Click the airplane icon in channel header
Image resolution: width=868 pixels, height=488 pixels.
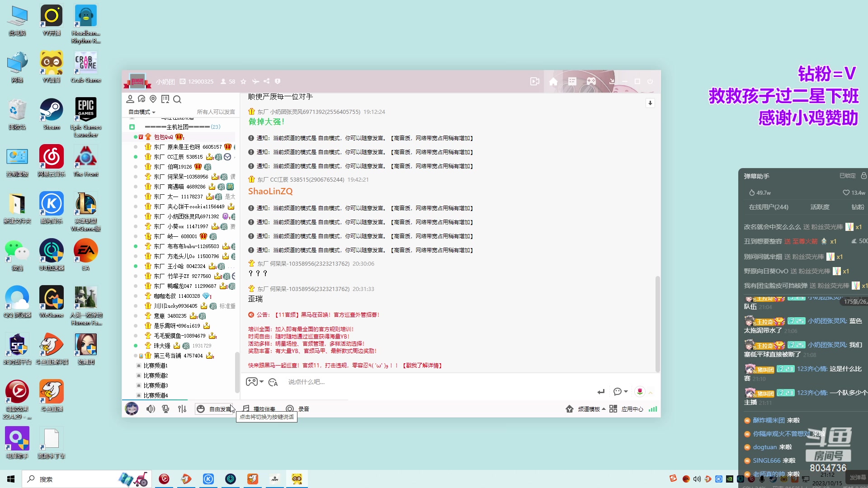tap(255, 81)
